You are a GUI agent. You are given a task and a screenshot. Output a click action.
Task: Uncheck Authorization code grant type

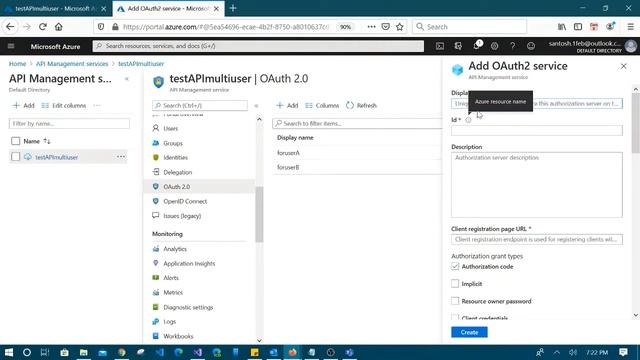tap(455, 266)
